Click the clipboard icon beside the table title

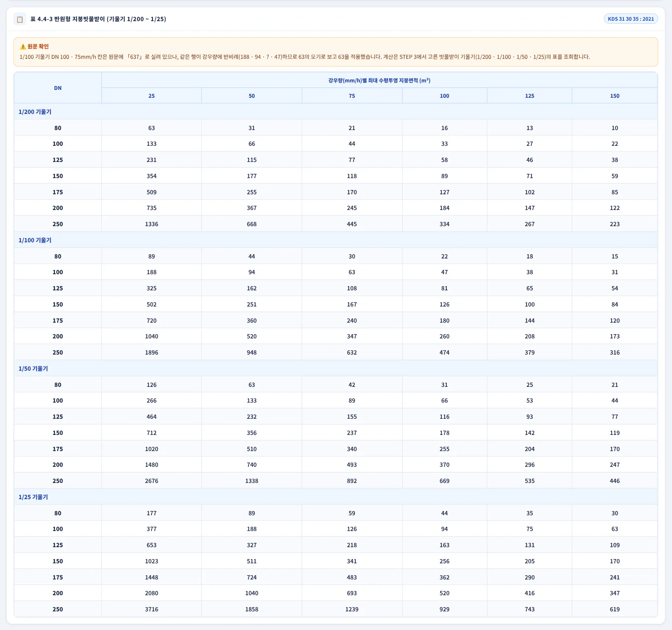tap(19, 19)
